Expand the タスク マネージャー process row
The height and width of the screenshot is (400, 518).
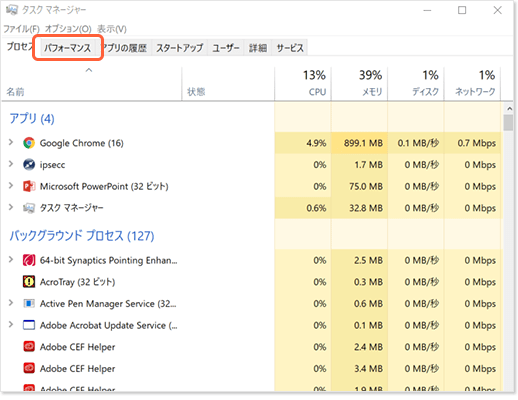[x=11, y=207]
